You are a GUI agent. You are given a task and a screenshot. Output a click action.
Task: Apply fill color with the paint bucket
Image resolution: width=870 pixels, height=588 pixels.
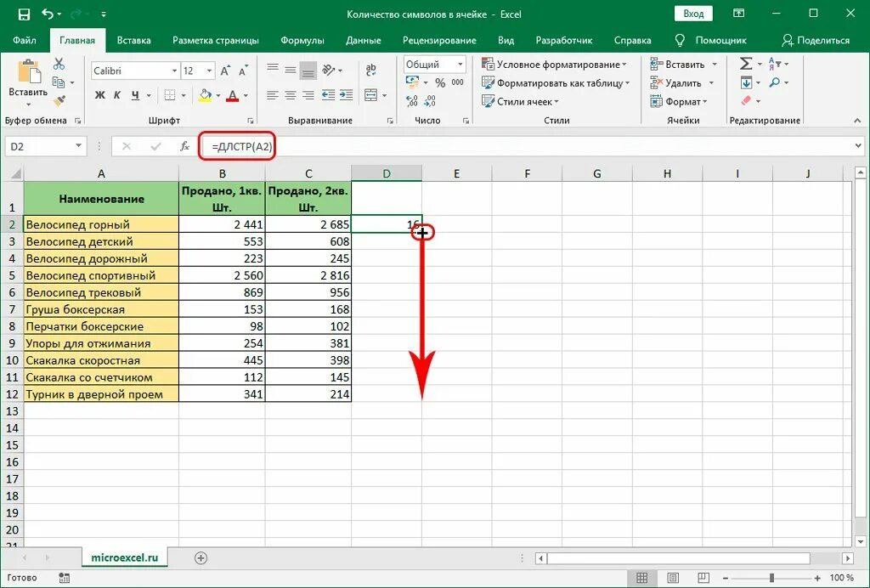tap(205, 95)
